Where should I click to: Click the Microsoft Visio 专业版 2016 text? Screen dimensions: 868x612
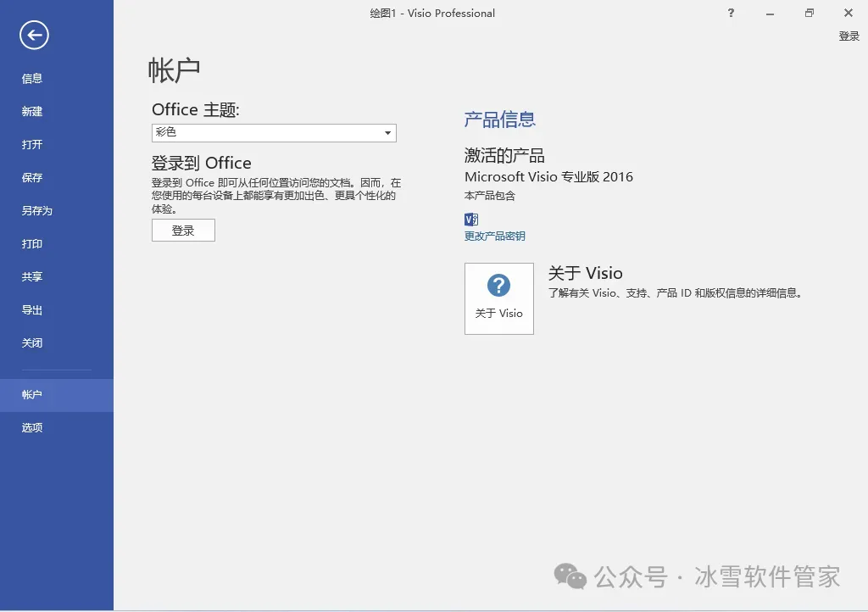(x=548, y=176)
